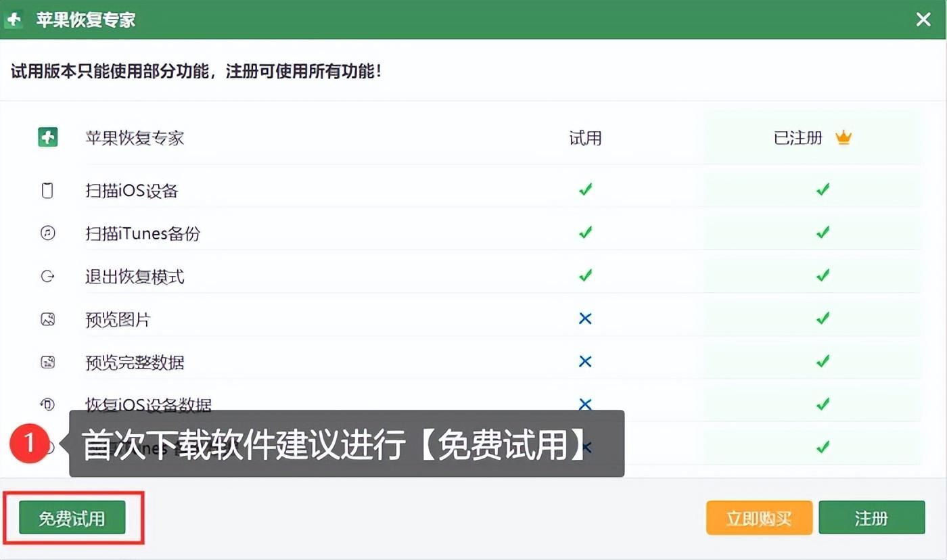The image size is (947, 560).
Task: Click the trial checkmark for 扫描iOS设备
Action: [586, 190]
